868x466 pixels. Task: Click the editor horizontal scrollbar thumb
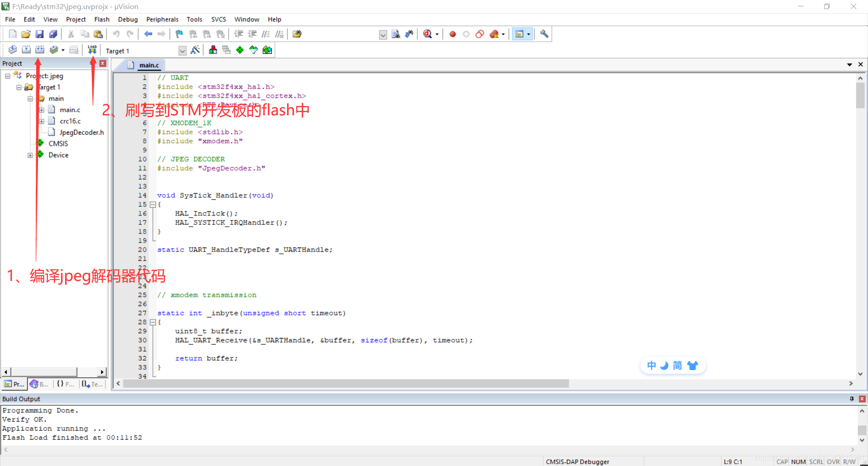pos(346,384)
